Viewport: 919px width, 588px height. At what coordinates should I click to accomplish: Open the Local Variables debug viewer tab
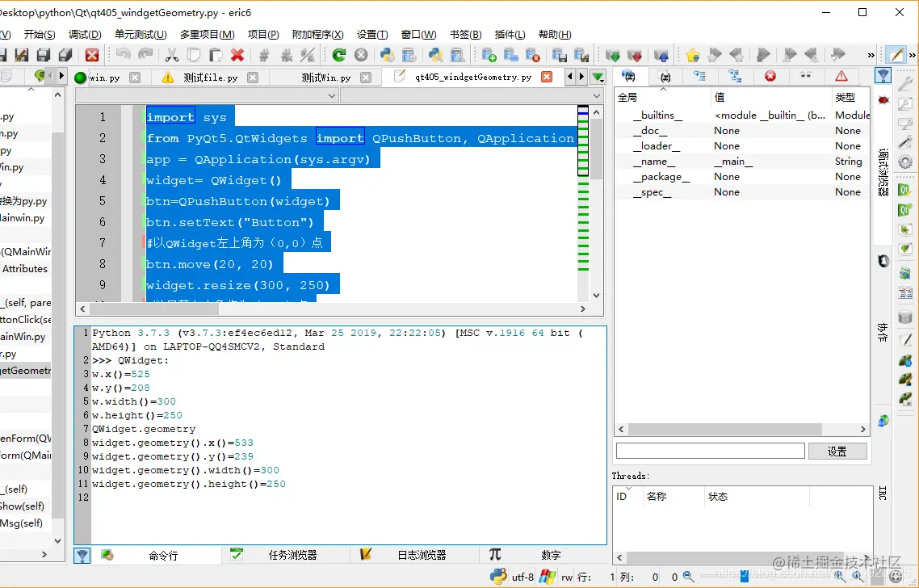(664, 76)
